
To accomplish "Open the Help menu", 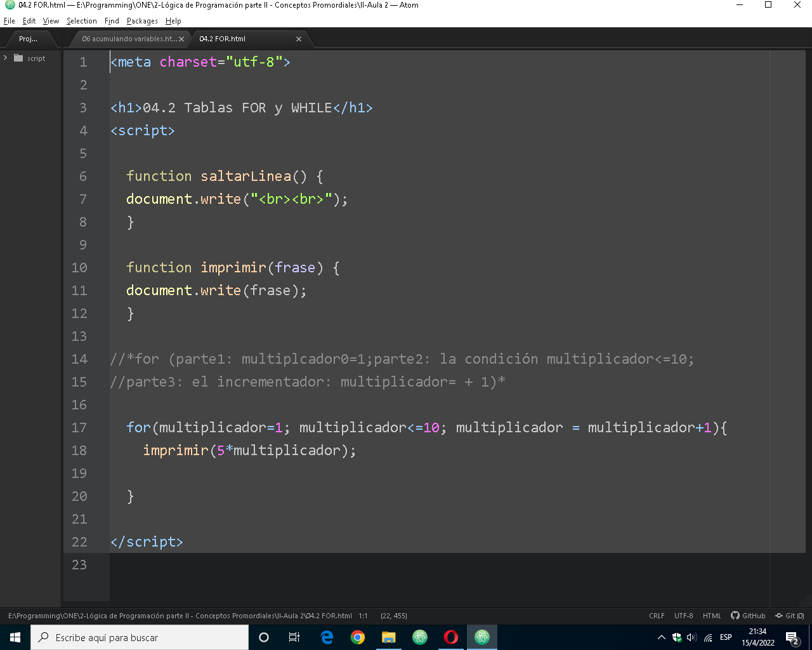I will (x=173, y=21).
